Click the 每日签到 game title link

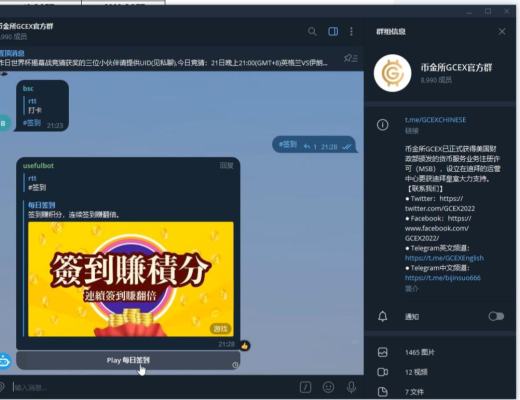(x=42, y=205)
